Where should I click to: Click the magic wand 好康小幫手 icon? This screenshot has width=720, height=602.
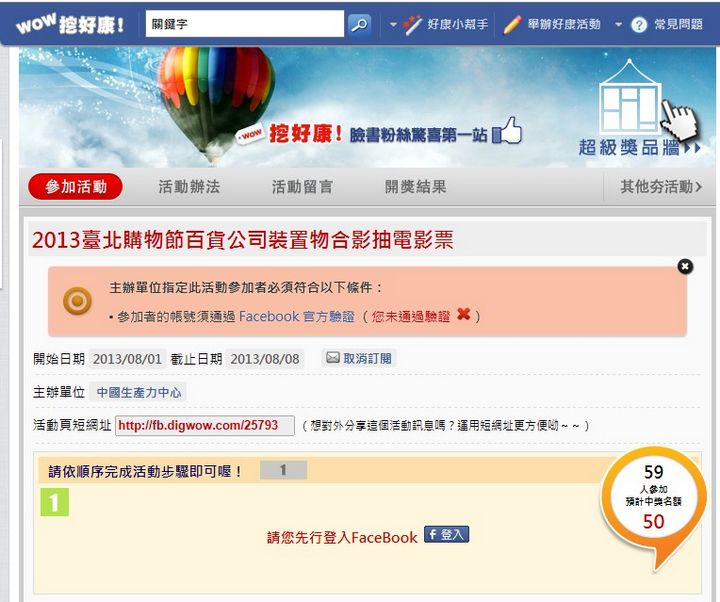pyautogui.click(x=412, y=25)
